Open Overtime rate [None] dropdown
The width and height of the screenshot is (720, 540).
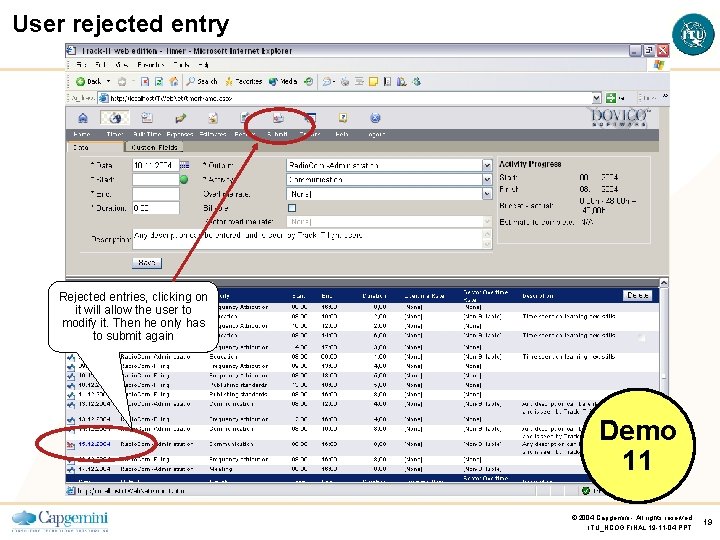(487, 194)
